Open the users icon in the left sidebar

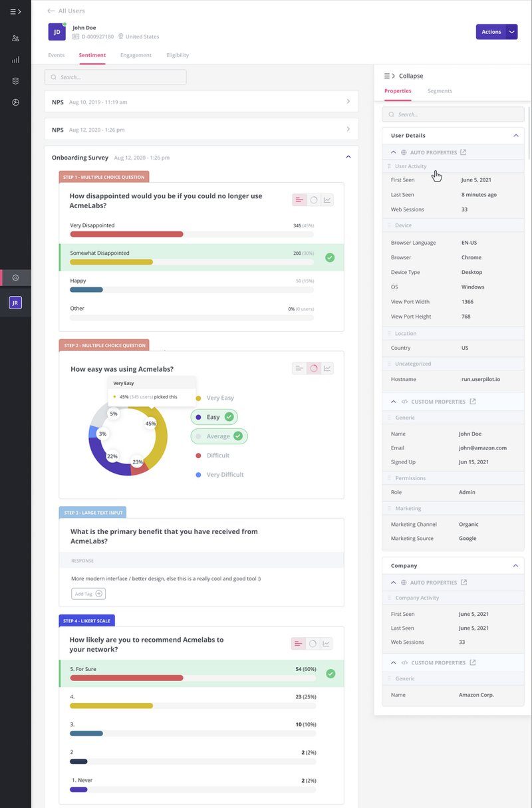click(x=15, y=38)
